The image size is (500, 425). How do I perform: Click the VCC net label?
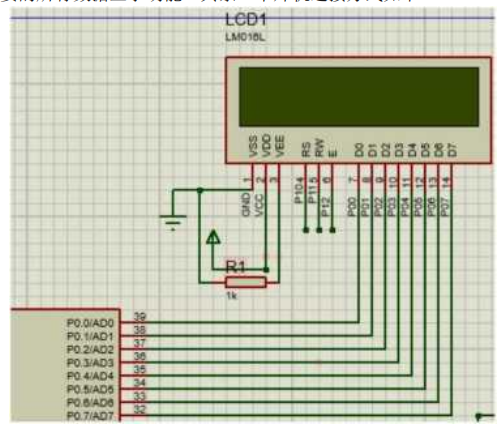[260, 205]
